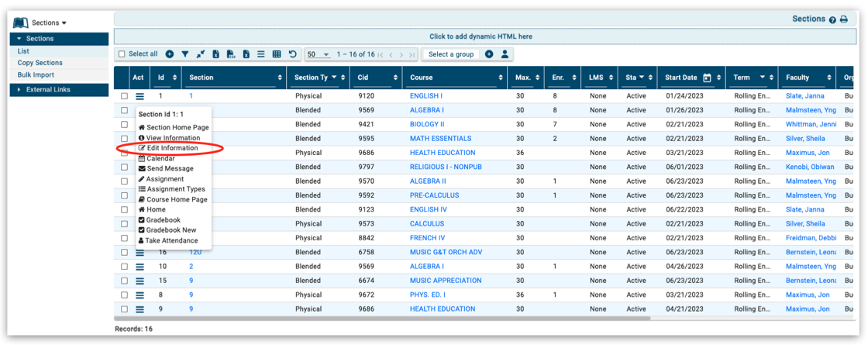Open the help question mark icon
This screenshot has width=868, height=345.
[832, 19]
